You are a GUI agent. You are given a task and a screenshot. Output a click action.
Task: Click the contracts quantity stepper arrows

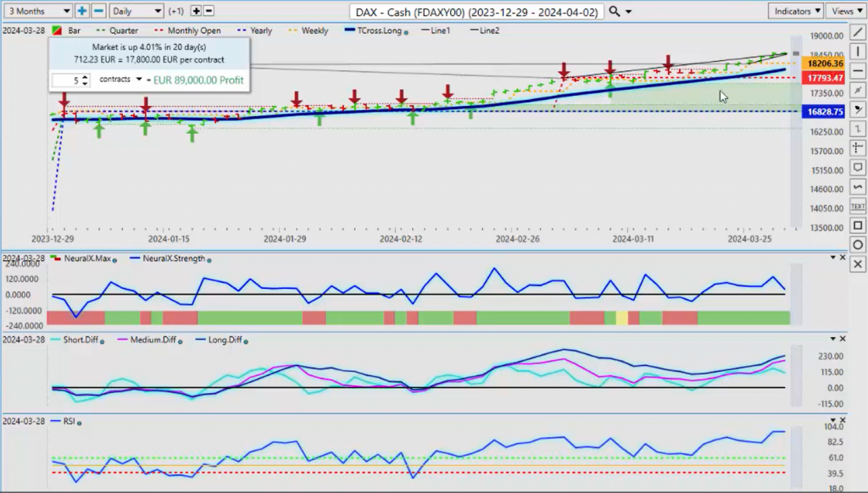[85, 80]
